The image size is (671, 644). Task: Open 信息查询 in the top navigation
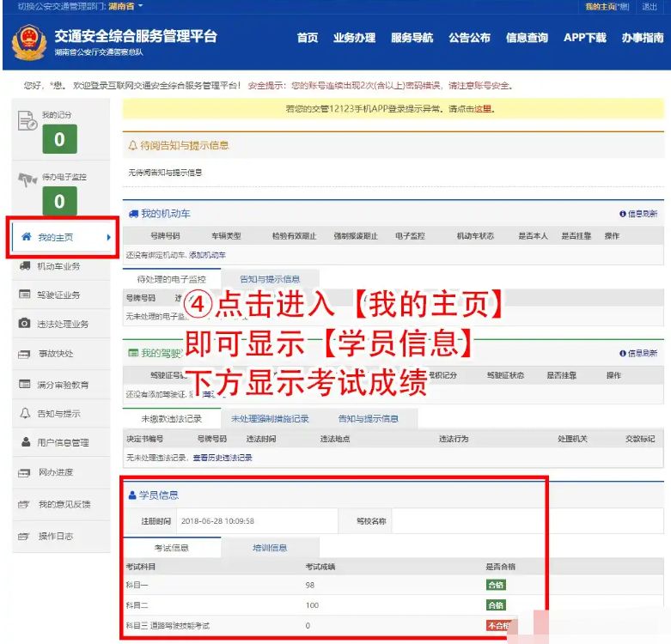click(x=527, y=38)
